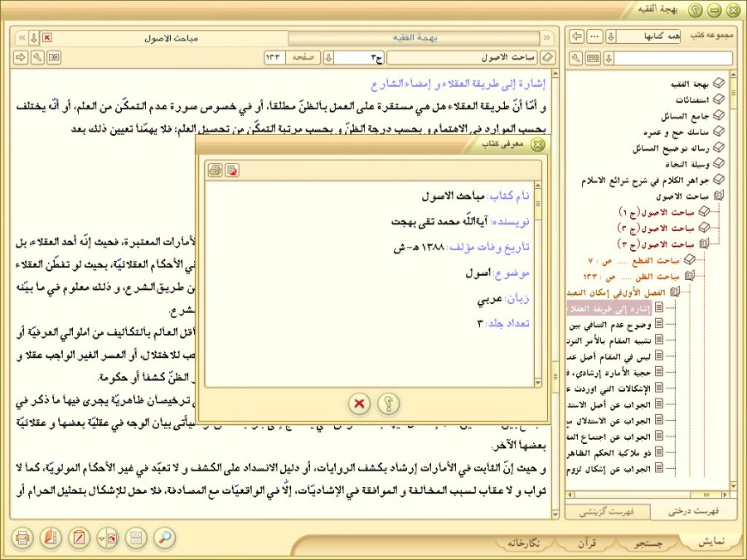Open document settings wrench icon

coord(37,58)
